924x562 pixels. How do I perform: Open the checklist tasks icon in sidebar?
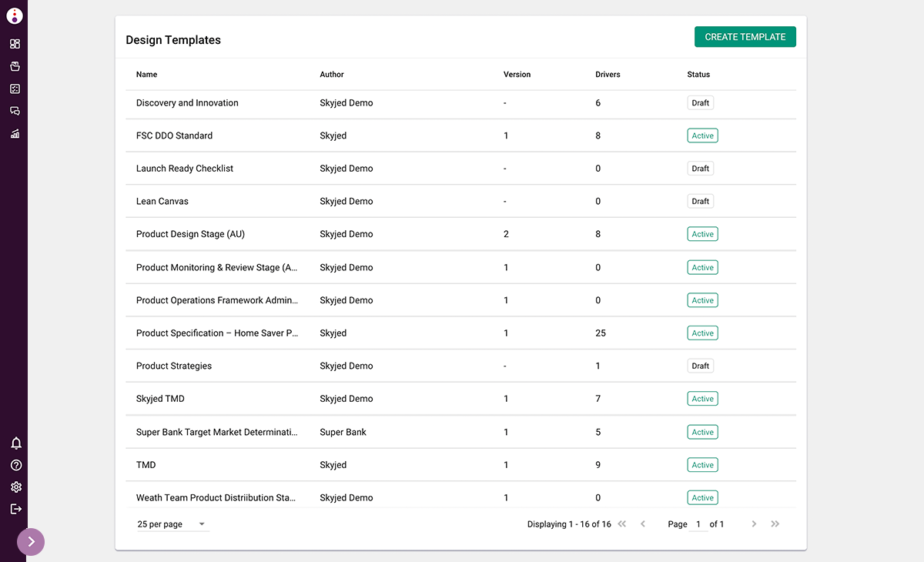(15, 89)
